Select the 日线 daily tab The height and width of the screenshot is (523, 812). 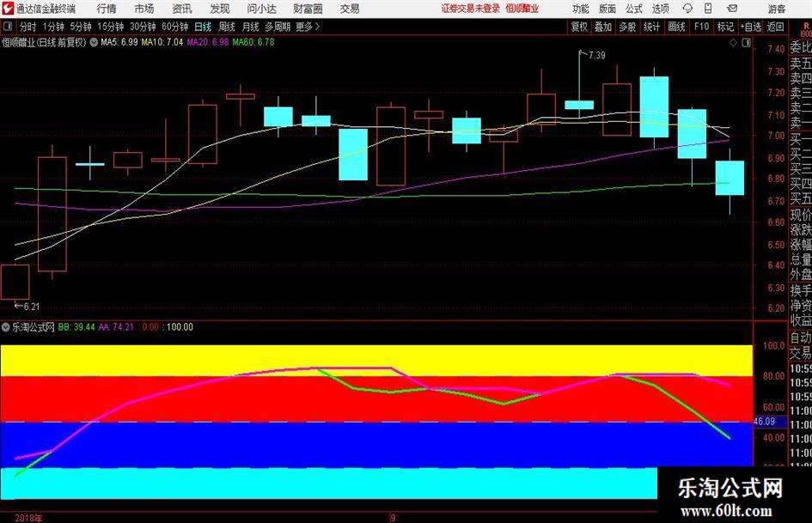click(203, 27)
